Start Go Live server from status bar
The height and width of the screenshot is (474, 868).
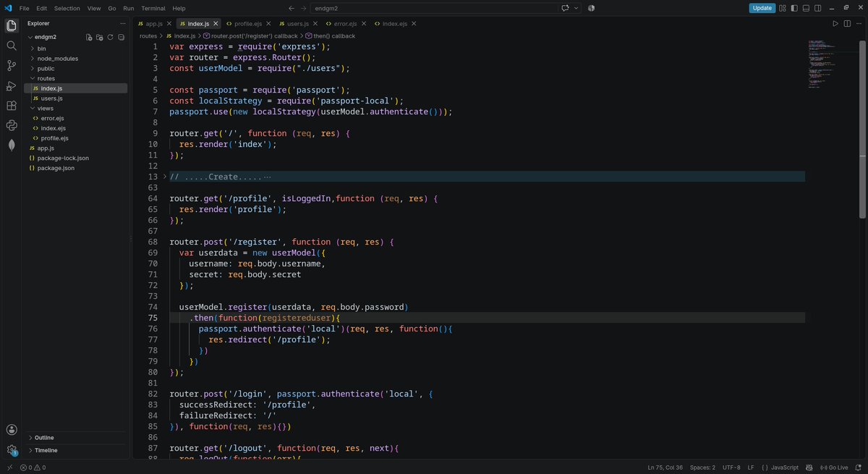pyautogui.click(x=834, y=467)
